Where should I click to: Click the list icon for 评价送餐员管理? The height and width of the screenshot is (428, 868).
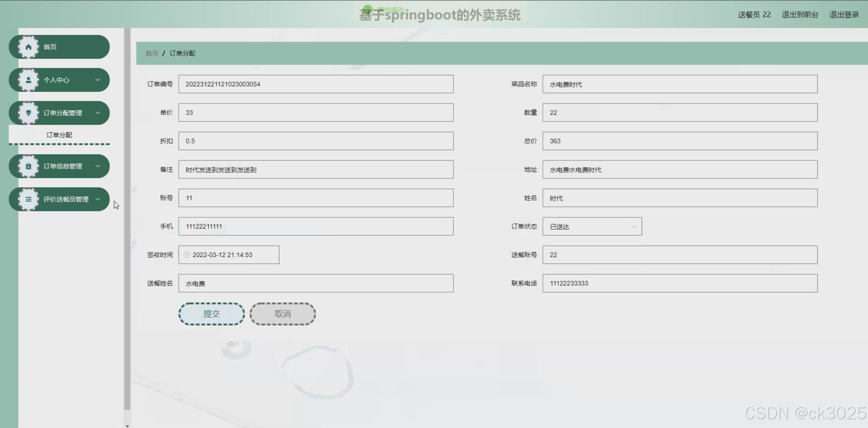point(28,199)
